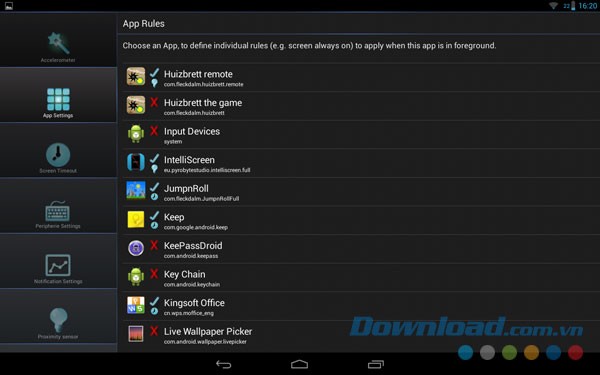Open rules for Input Devices
This screenshot has width=600, height=375.
tap(361, 135)
